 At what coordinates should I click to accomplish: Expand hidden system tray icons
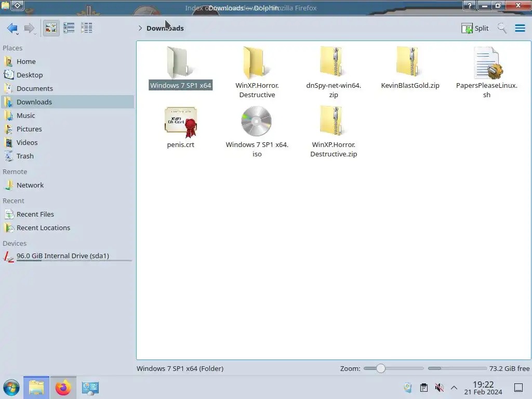pyautogui.click(x=454, y=388)
